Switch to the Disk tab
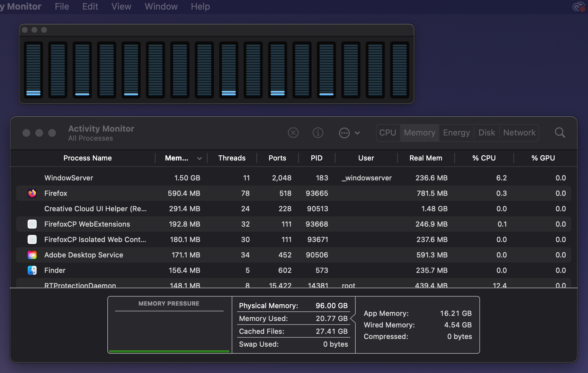The image size is (588, 373). 487,133
